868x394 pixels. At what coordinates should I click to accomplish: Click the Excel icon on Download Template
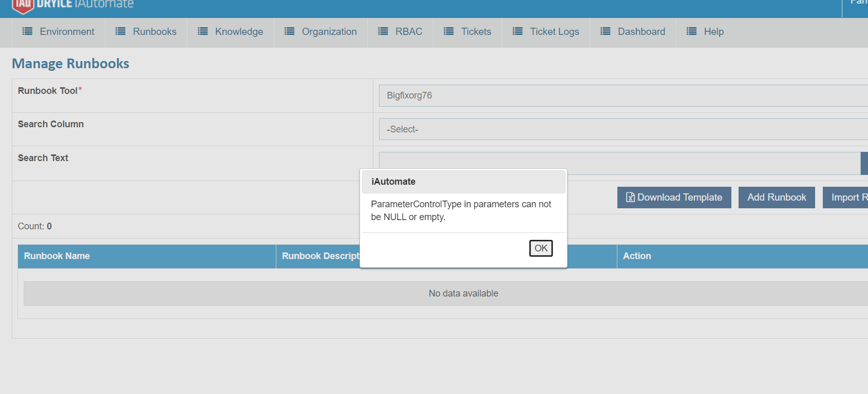630,198
